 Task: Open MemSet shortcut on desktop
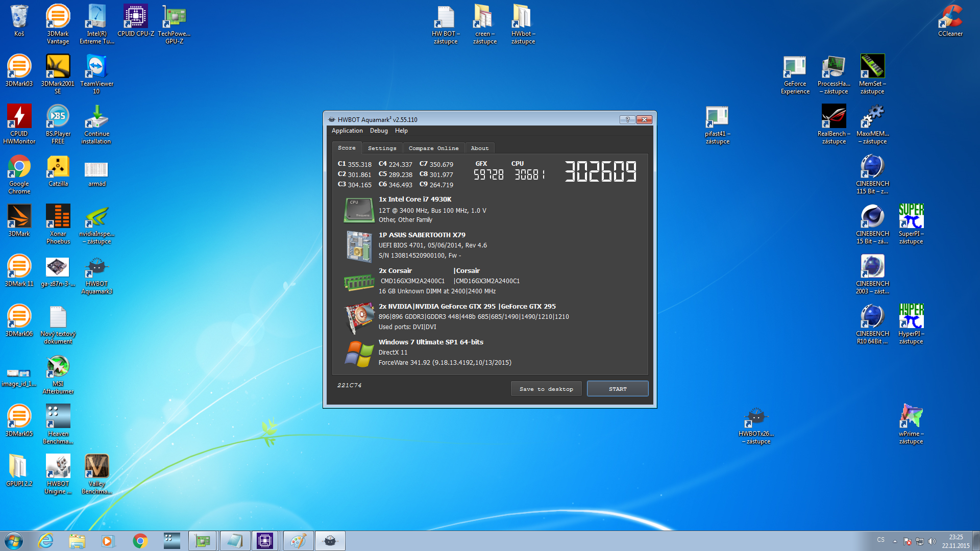pyautogui.click(x=872, y=74)
